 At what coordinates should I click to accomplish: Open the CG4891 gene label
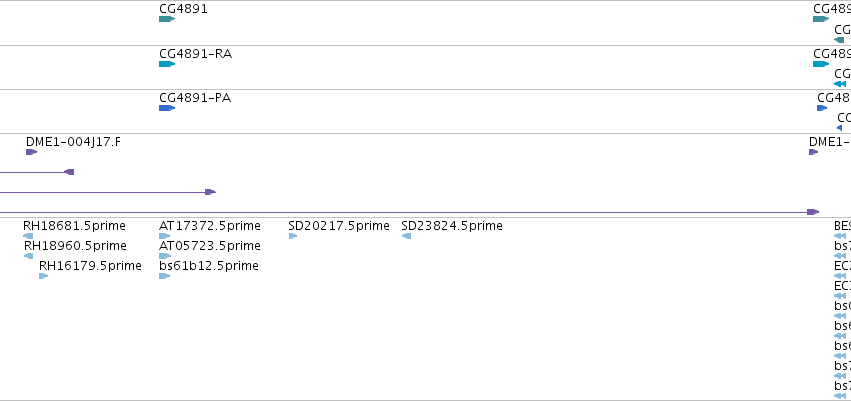point(183,9)
